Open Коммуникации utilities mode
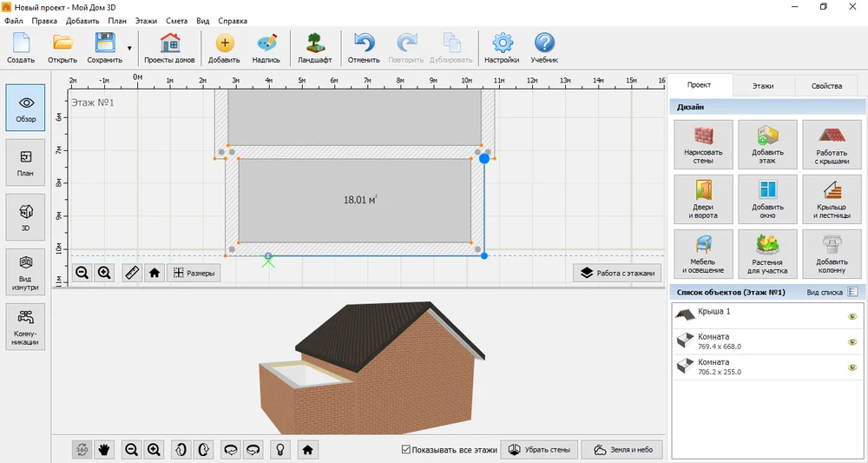Screen dimensions: 868x463 coord(25,327)
